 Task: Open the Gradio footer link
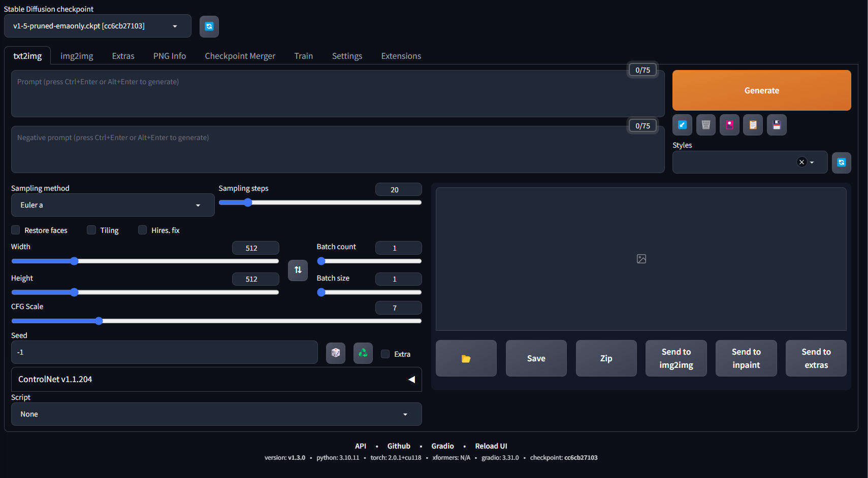pos(442,446)
